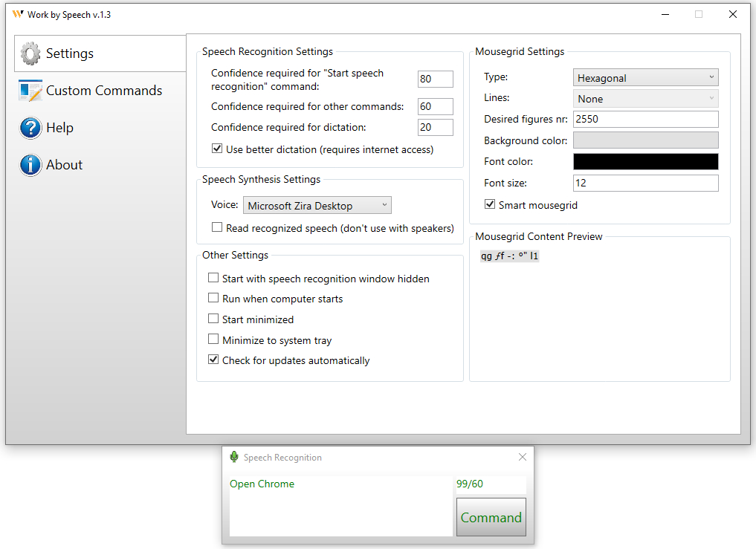Enable Read recognized speech checkbox
This screenshot has height=549, width=756.
(x=217, y=228)
